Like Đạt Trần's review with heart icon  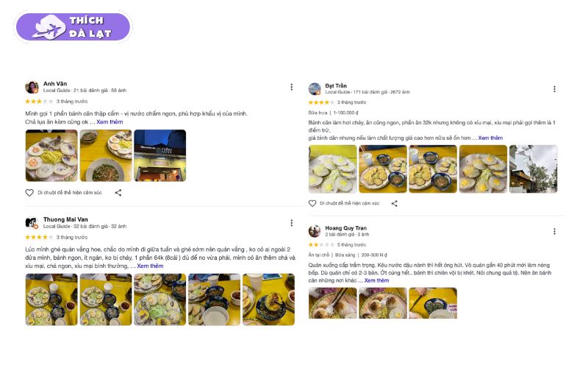click(312, 203)
